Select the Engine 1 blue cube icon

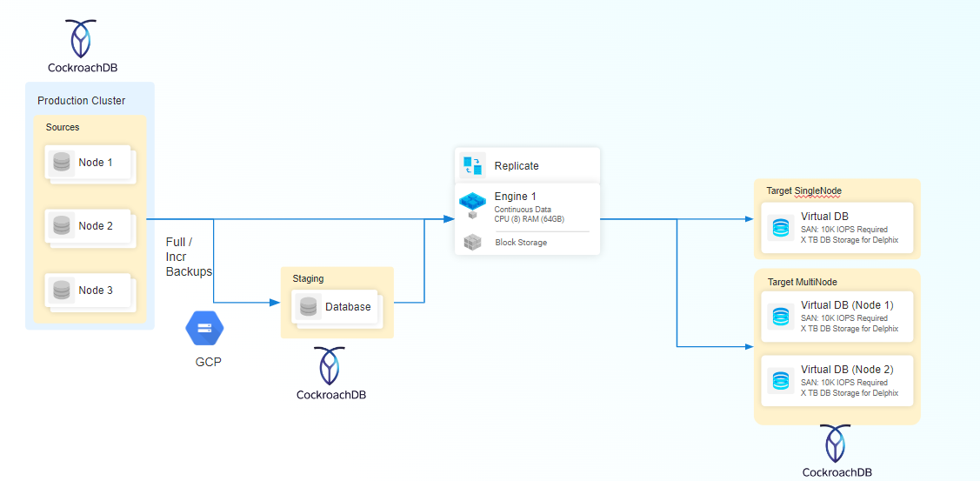[471, 203]
